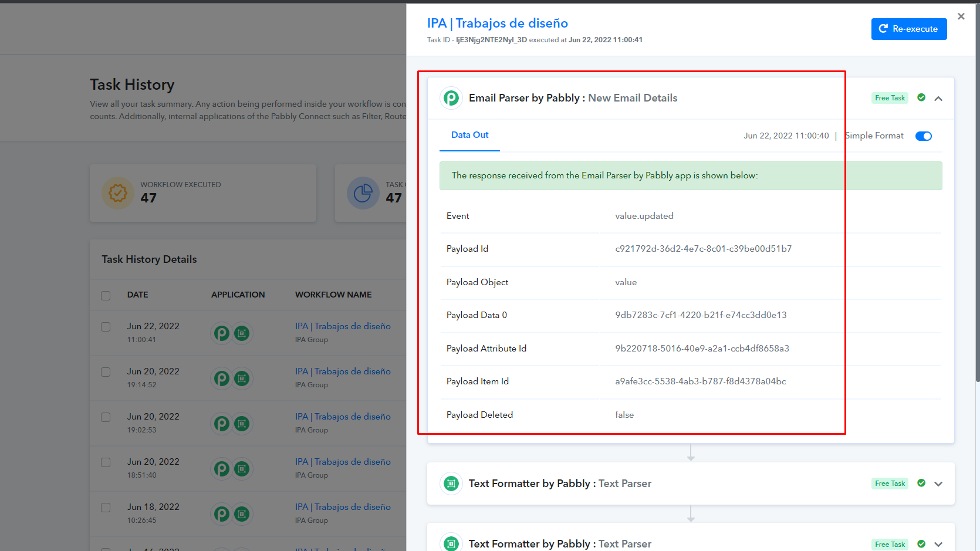Select the Payload Attribute Id value
The image size is (980, 551).
702,349
